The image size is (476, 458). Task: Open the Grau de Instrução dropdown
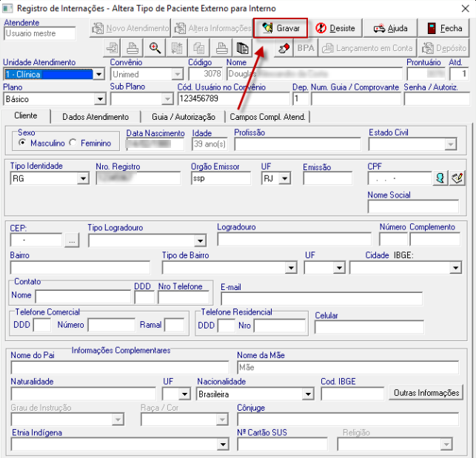click(118, 420)
